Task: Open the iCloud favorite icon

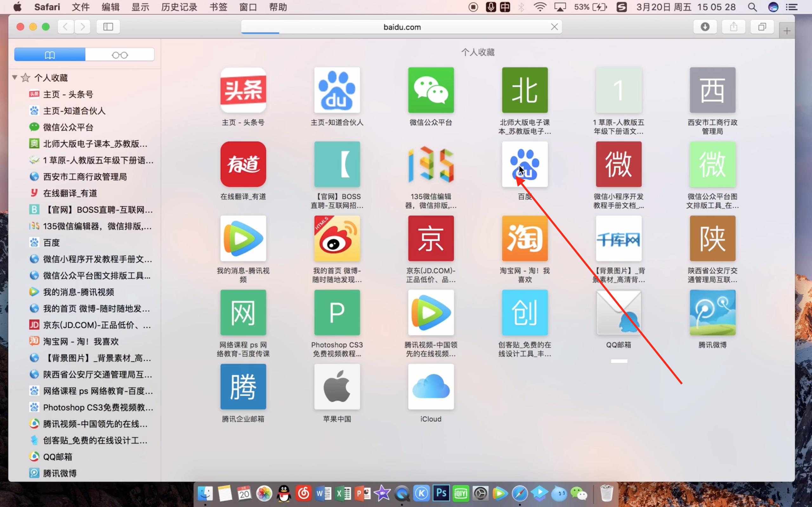Action: point(430,387)
